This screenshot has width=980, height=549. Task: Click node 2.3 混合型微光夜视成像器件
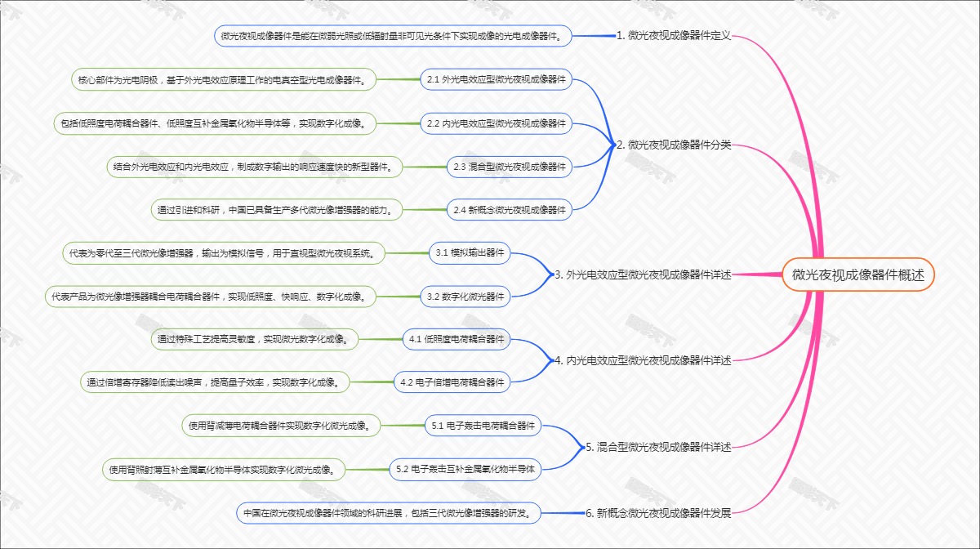coord(510,167)
